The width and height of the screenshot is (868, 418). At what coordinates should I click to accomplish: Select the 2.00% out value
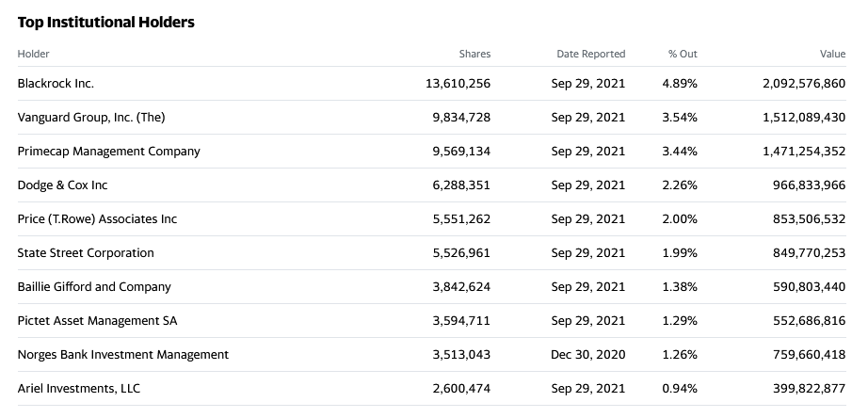pyautogui.click(x=680, y=218)
